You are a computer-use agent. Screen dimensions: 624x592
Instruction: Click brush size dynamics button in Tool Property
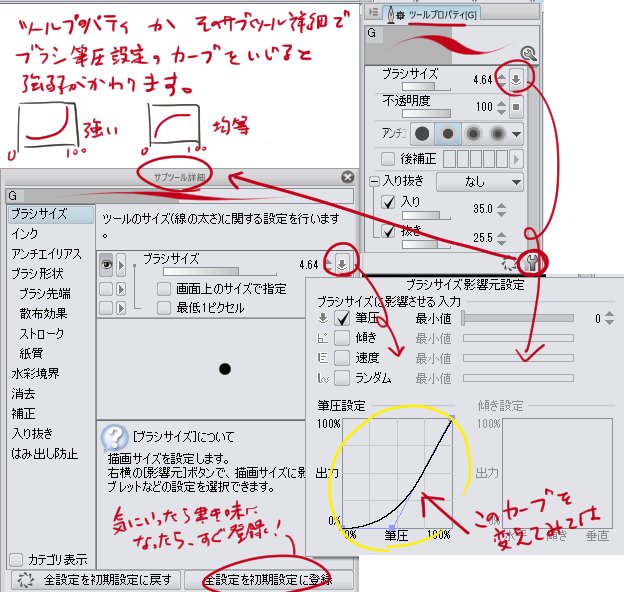click(516, 79)
